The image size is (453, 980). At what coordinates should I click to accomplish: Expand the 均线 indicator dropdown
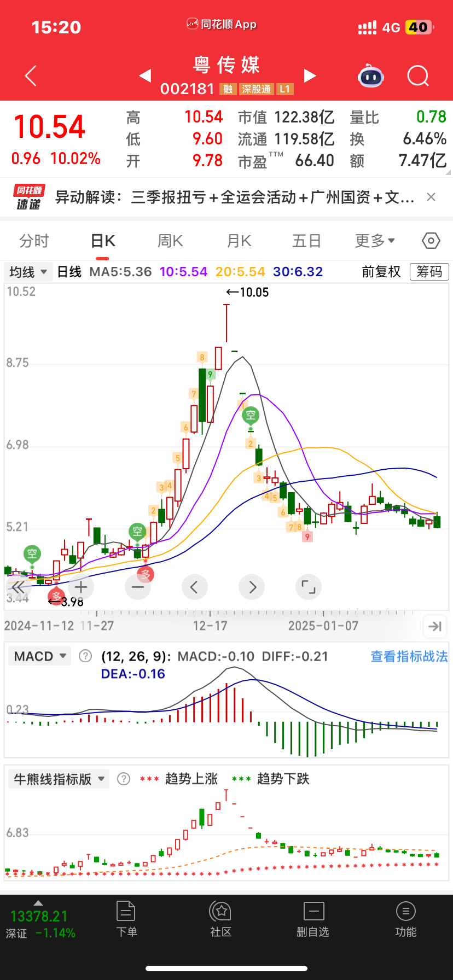pyautogui.click(x=28, y=272)
